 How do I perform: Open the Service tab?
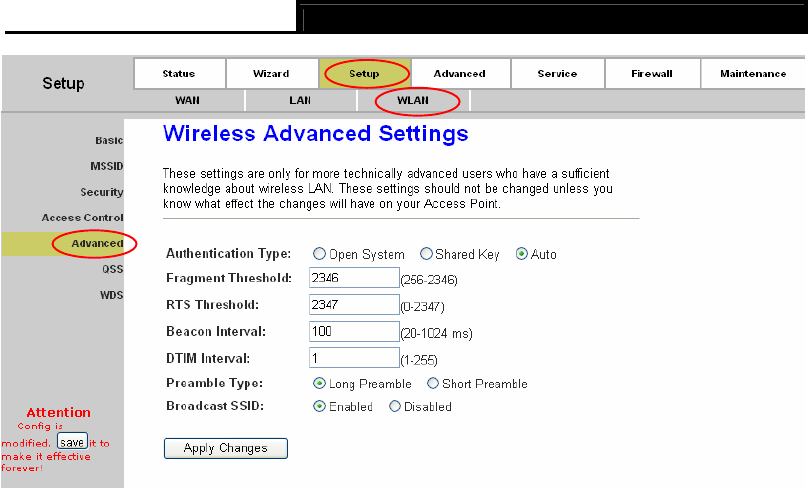click(x=558, y=74)
